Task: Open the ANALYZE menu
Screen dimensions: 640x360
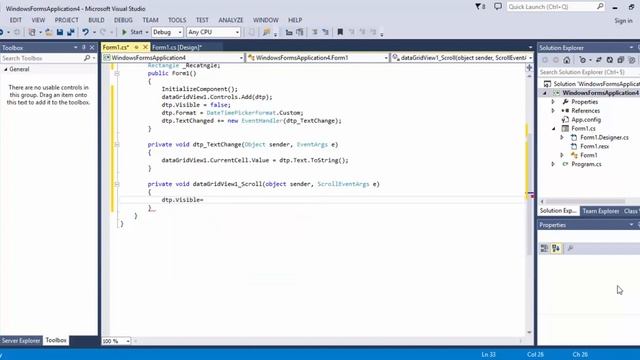Action: 231,20
